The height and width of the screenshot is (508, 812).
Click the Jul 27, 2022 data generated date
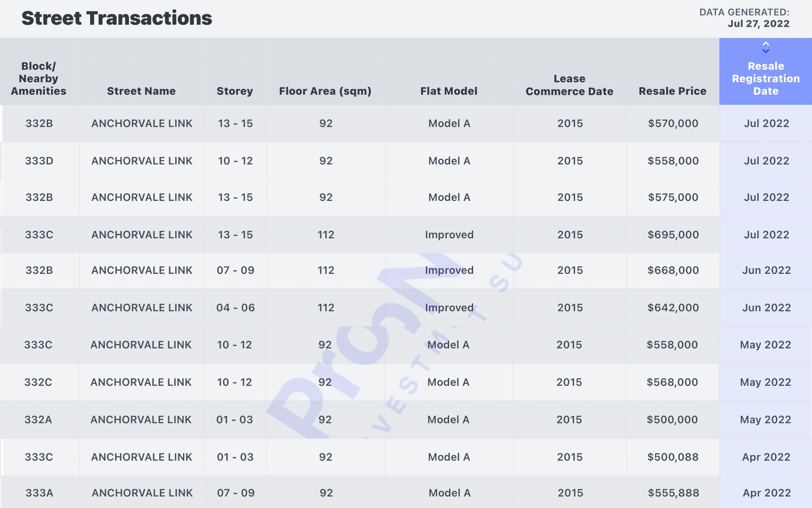pyautogui.click(x=758, y=24)
